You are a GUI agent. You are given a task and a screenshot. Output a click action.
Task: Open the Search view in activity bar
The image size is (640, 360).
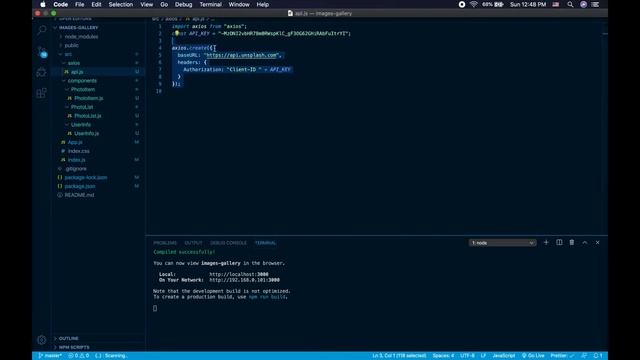coord(42,30)
